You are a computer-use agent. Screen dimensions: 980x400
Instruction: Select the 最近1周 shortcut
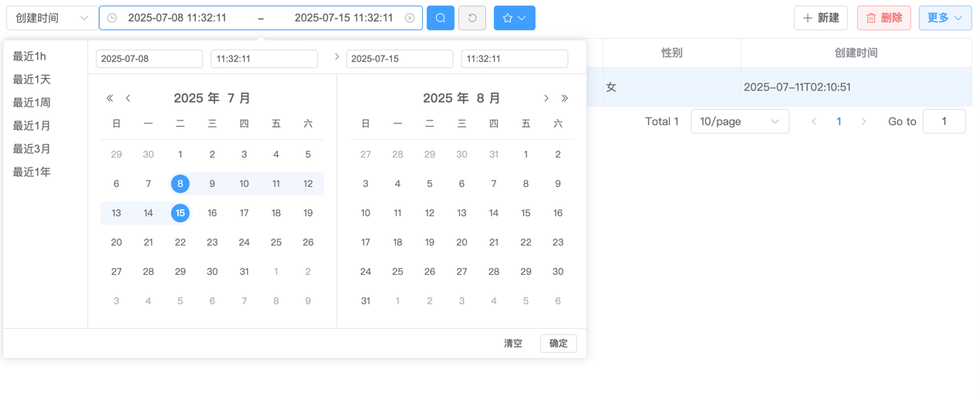pyautogui.click(x=32, y=102)
